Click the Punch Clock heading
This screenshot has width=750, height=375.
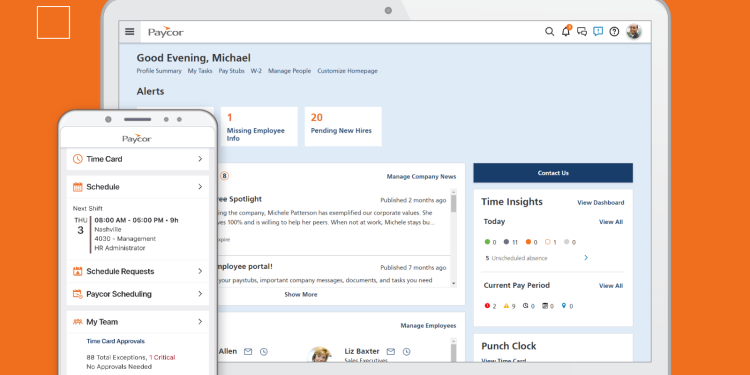click(x=508, y=346)
